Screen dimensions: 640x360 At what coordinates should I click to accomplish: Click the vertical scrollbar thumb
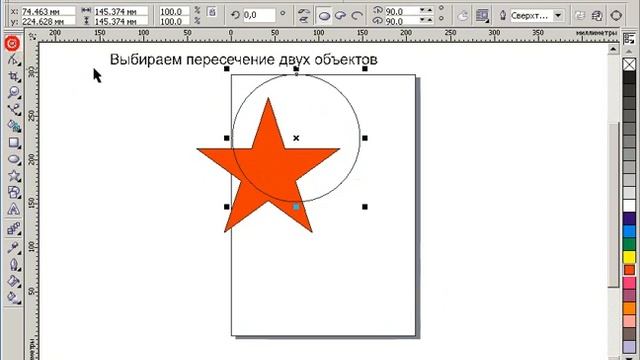[x=613, y=204]
